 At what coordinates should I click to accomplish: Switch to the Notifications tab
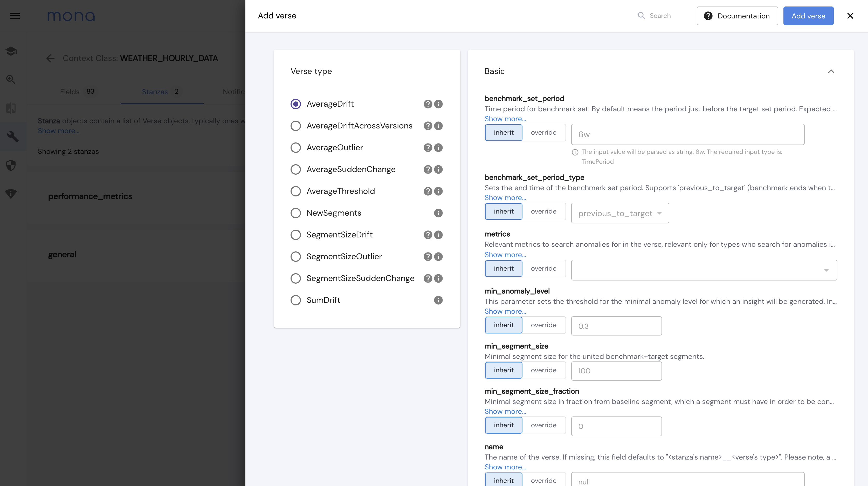tap(236, 91)
